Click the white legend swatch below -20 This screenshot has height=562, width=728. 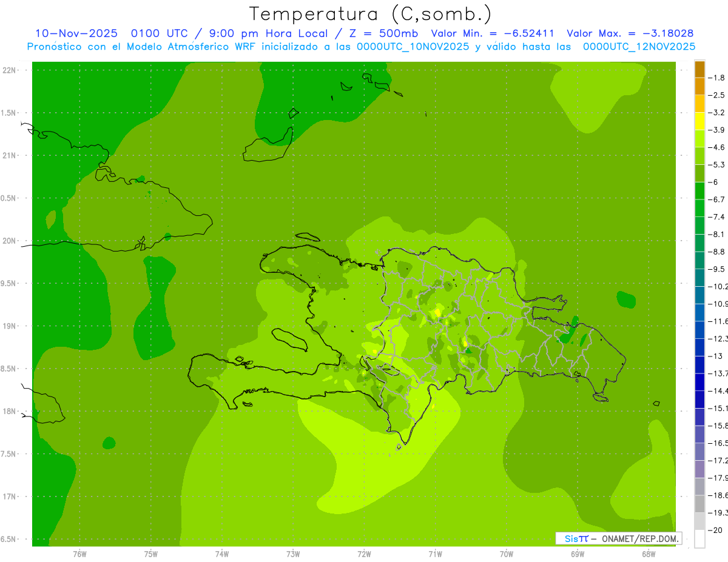(x=699, y=538)
